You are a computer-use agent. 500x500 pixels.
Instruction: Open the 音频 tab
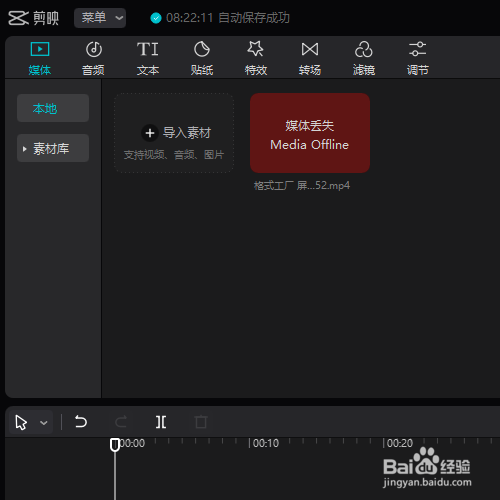click(x=93, y=59)
